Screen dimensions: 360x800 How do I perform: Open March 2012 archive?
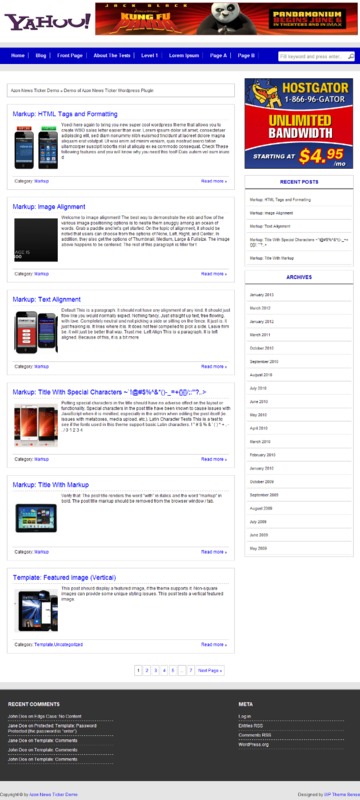(x=260, y=309)
